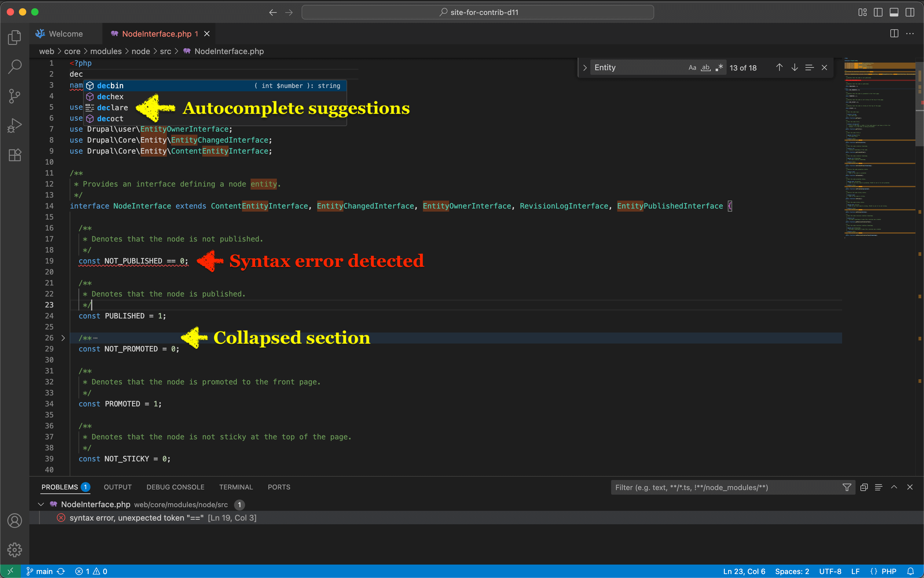
Task: Select dechex autocomplete suggestion
Action: [x=215, y=97]
